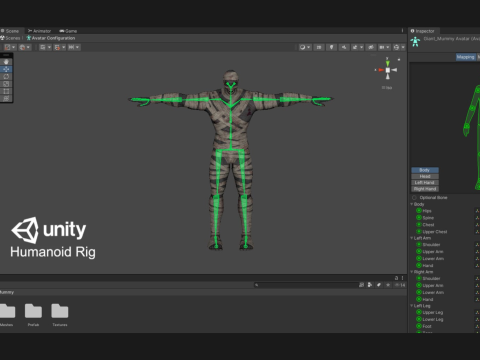Click the Right Hand mapping button
This screenshot has height=360, width=480.
pos(425,189)
